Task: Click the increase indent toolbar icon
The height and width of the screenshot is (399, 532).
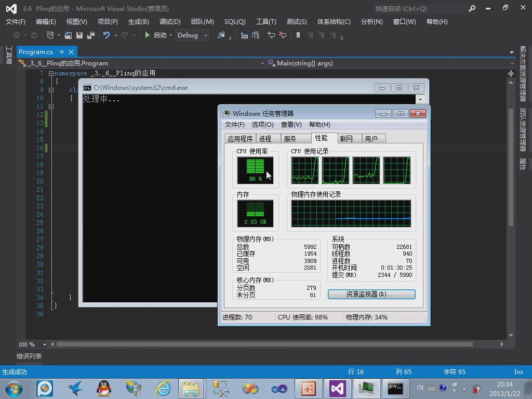Action: click(x=256, y=35)
